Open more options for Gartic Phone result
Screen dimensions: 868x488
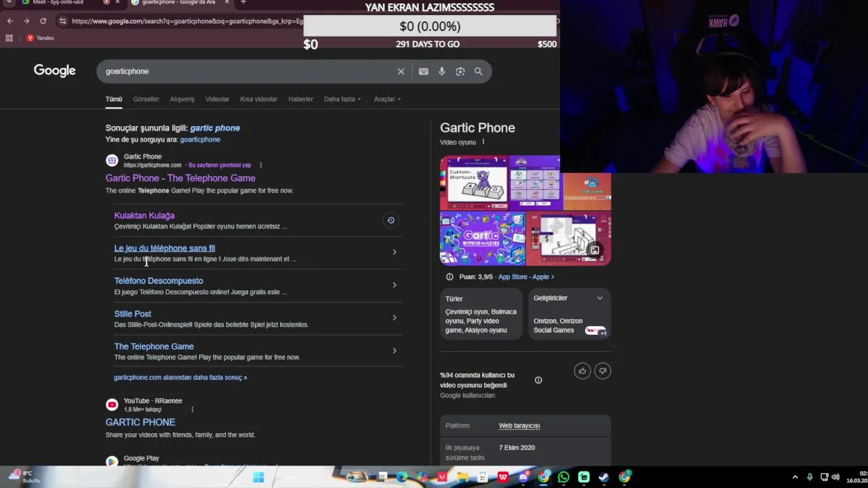click(260, 165)
